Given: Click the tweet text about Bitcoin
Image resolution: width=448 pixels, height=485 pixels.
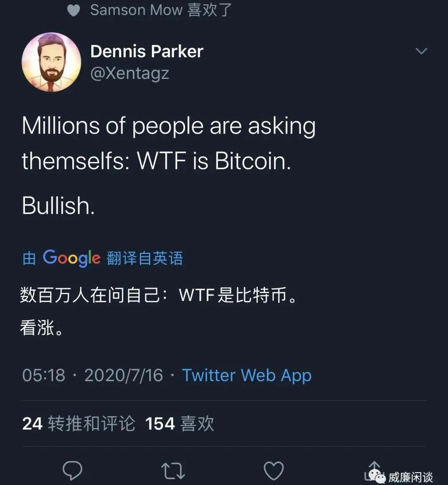Looking at the screenshot, I should pos(169,144).
